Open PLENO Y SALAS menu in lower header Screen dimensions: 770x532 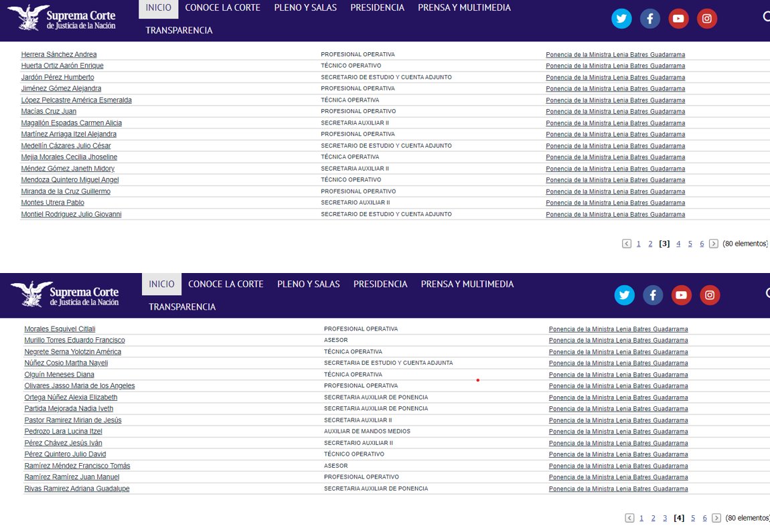coord(309,284)
